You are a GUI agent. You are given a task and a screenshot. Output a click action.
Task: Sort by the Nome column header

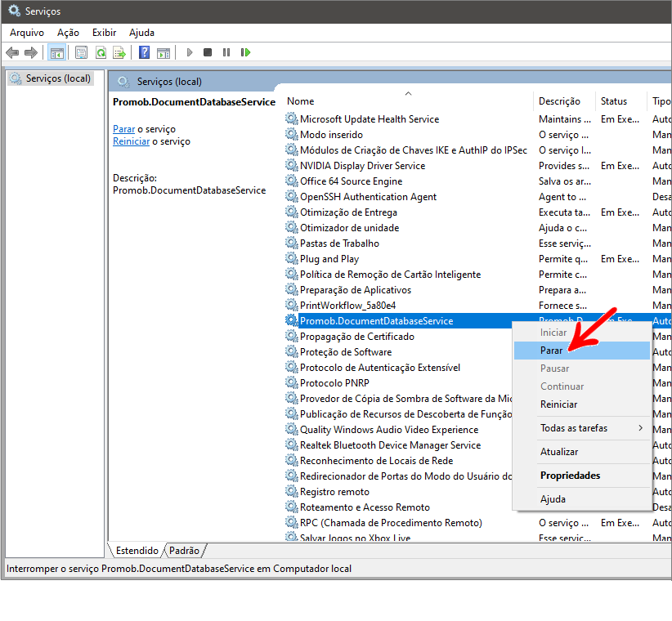point(408,101)
